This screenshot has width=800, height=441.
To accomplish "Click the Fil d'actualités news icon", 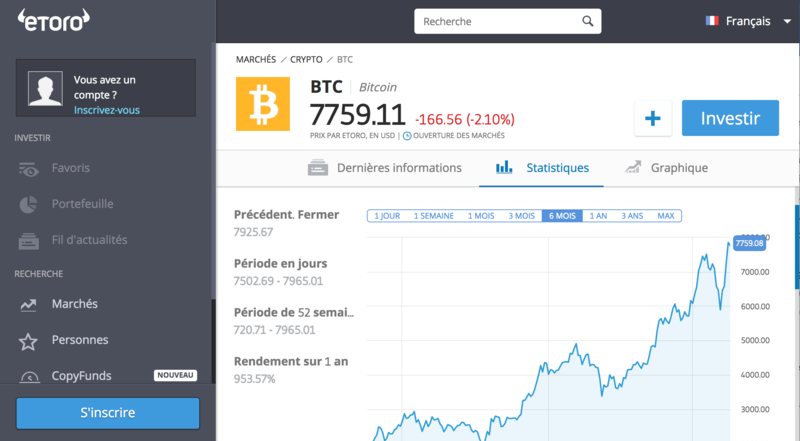I will click(x=29, y=240).
